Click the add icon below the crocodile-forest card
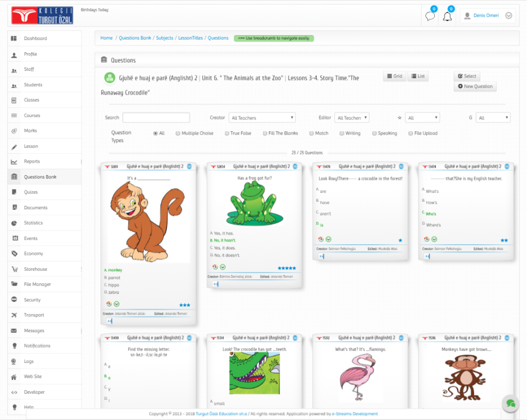This screenshot has width=527, height=420. coord(322,256)
